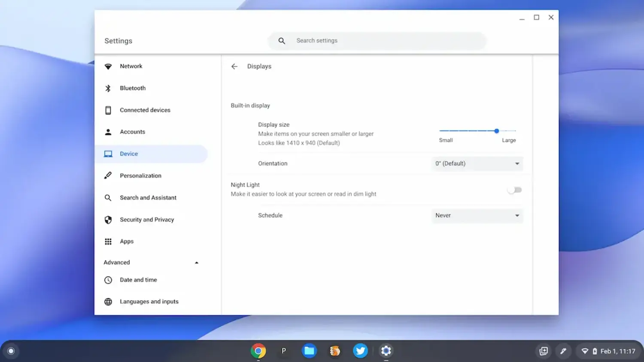
Task: Maximize the Settings window
Action: 536,18
